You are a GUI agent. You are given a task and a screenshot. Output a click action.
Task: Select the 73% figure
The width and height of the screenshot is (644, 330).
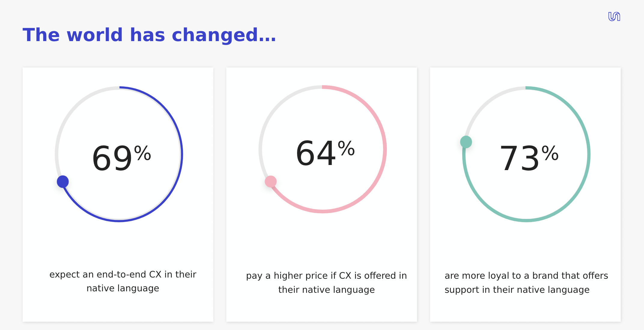click(x=529, y=157)
